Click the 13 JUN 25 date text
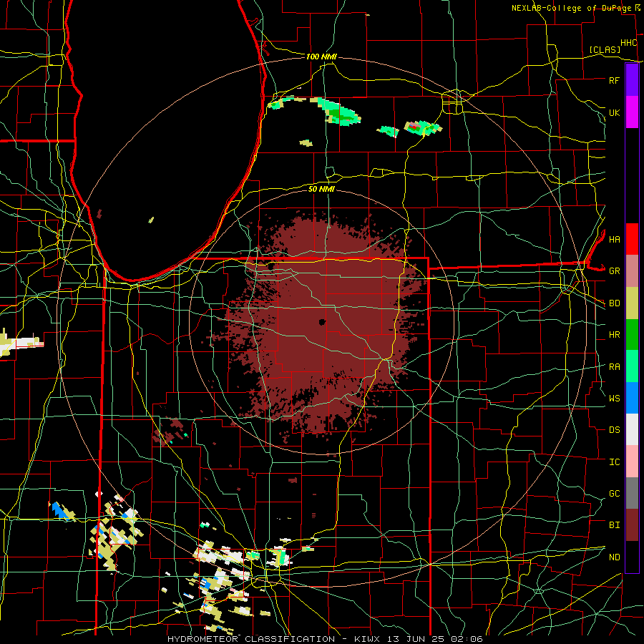The image size is (644, 644). [x=419, y=639]
